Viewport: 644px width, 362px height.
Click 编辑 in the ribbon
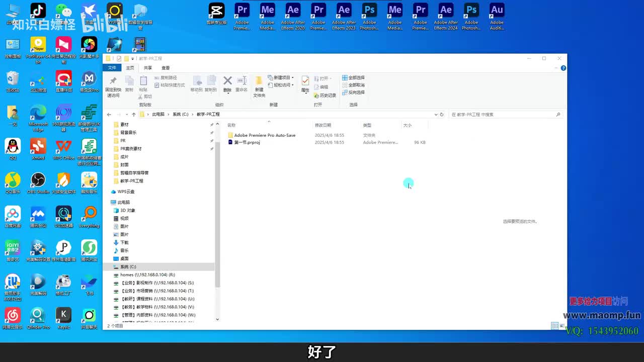coord(321,87)
